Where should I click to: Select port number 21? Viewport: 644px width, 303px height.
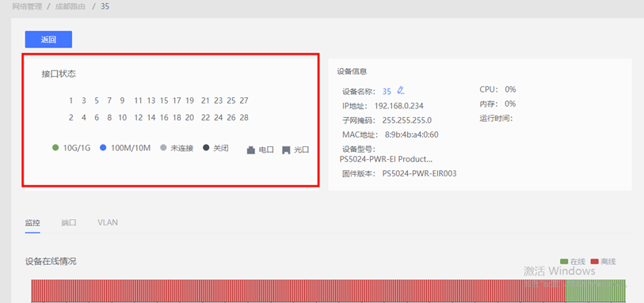point(205,100)
